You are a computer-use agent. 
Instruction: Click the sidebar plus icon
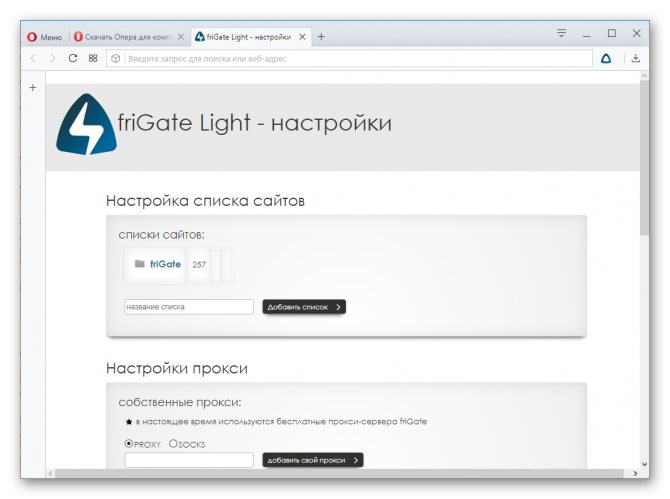click(33, 88)
